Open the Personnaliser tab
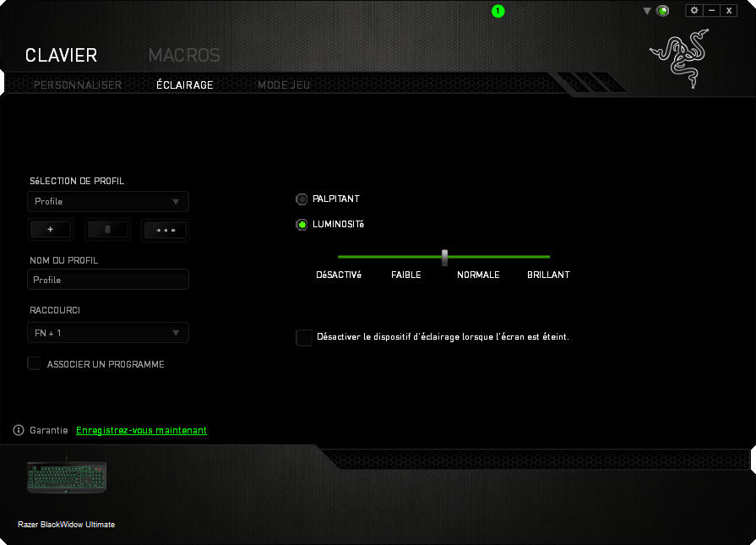 coord(78,84)
